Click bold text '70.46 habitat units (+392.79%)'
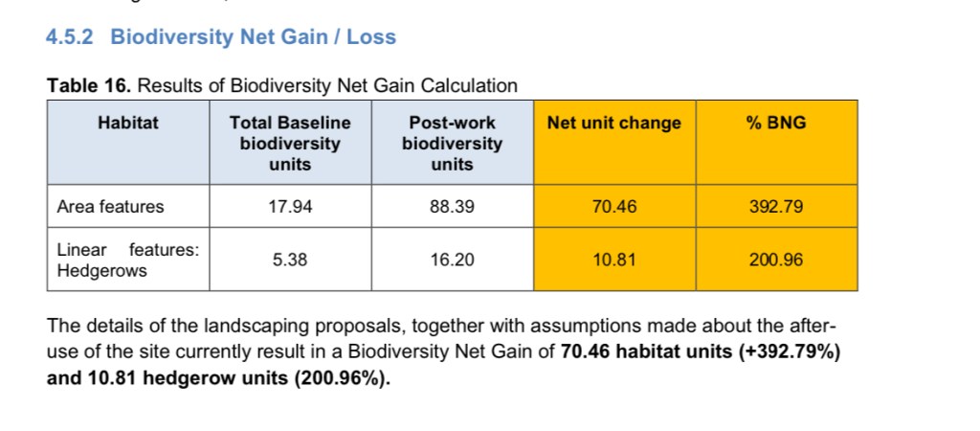 (701, 351)
